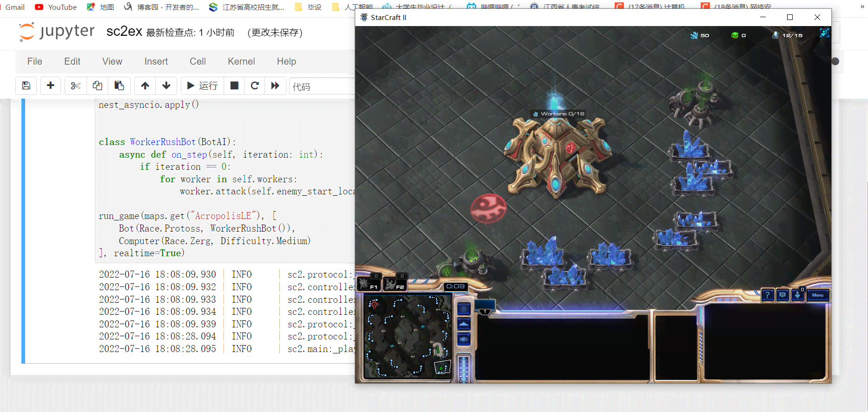The height and width of the screenshot is (412, 868).
Task: Open the Help menu in Jupyter
Action: point(286,61)
